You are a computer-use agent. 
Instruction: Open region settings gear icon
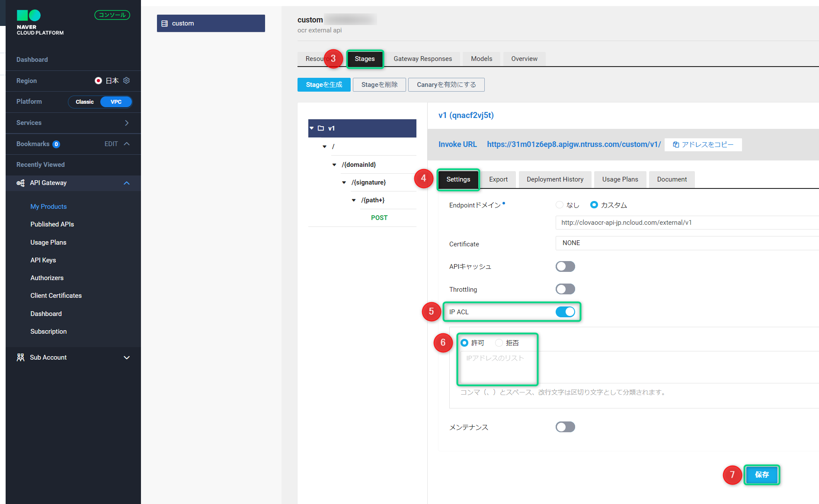click(127, 80)
